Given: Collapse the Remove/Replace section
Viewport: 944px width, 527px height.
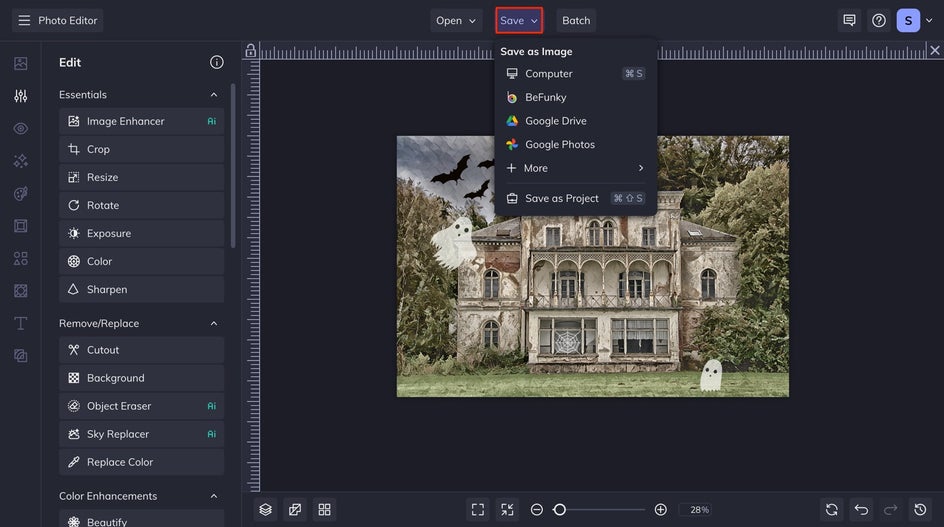Looking at the screenshot, I should tap(214, 323).
